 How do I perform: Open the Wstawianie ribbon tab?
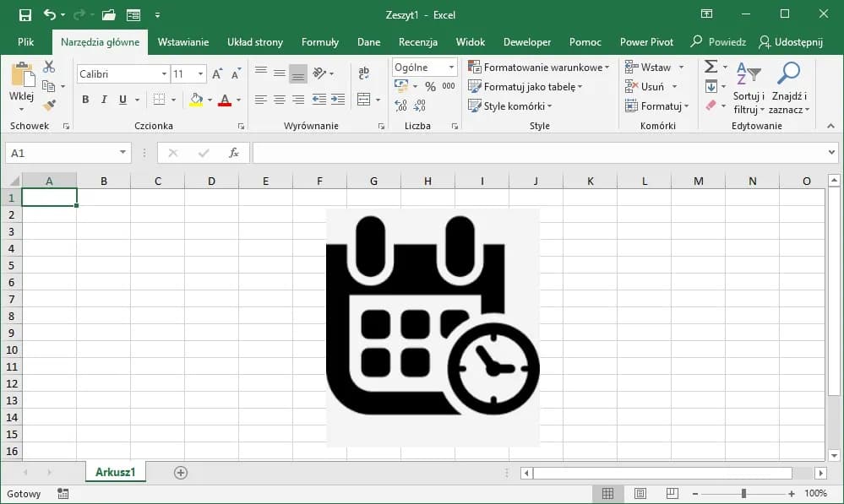click(182, 42)
